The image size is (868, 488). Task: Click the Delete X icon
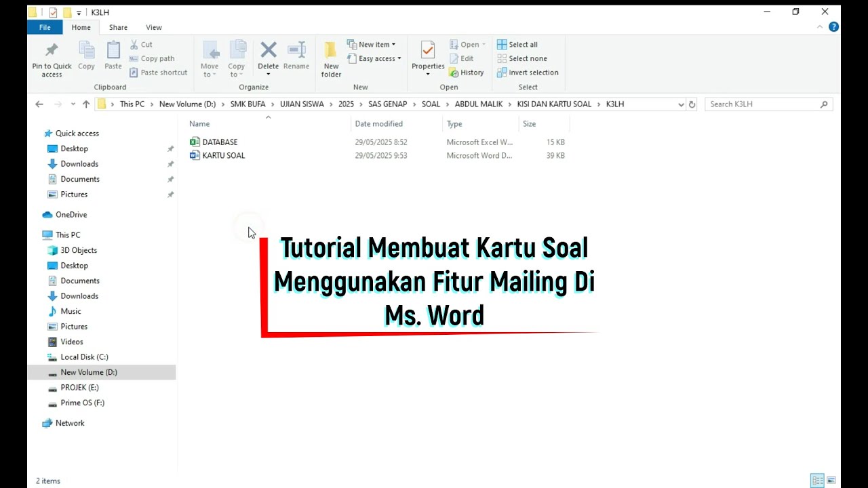coord(269,49)
